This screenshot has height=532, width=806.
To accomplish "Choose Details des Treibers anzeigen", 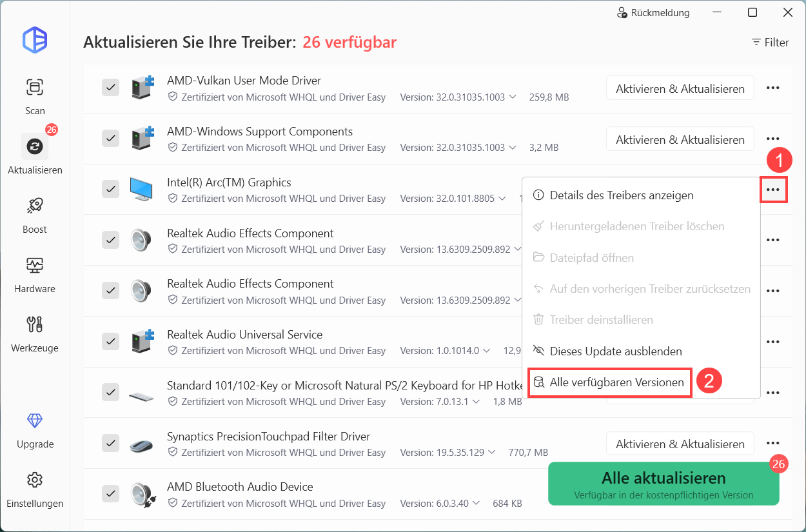I will pyautogui.click(x=641, y=195).
